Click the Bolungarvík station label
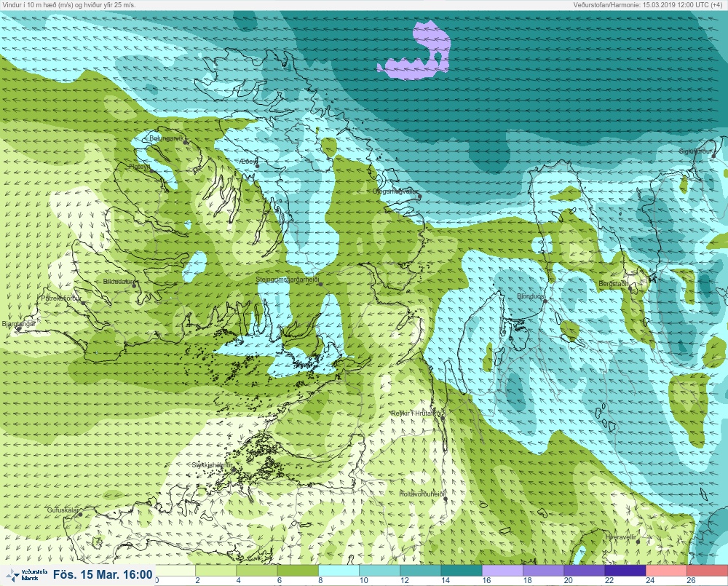 (x=167, y=138)
